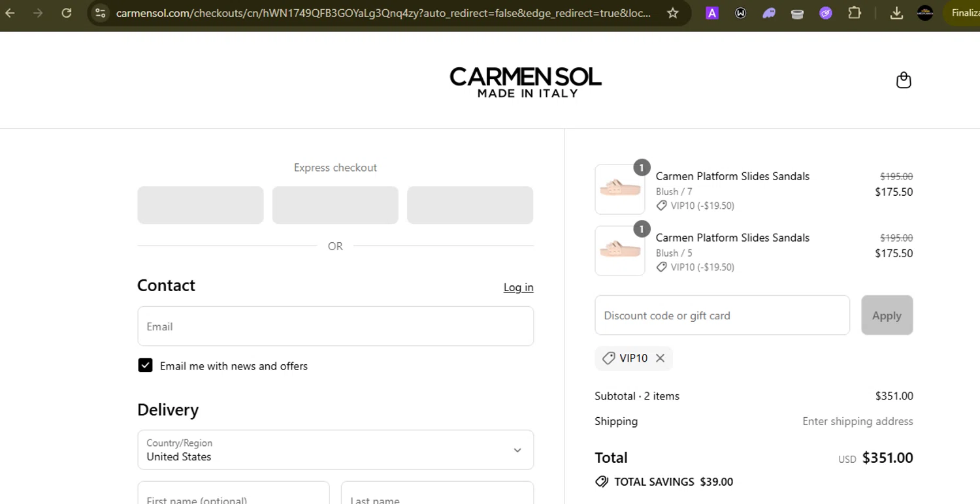Click 'Enter shipping address' text
980x504 pixels.
857,422
